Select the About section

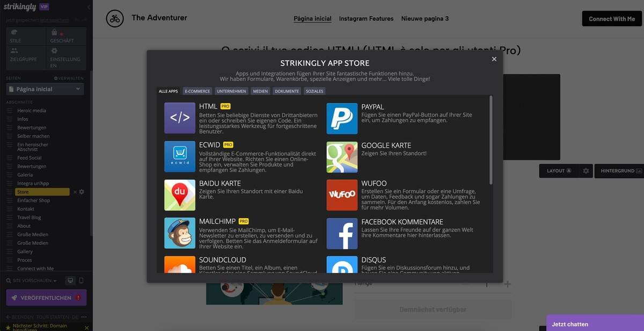pyautogui.click(x=24, y=226)
